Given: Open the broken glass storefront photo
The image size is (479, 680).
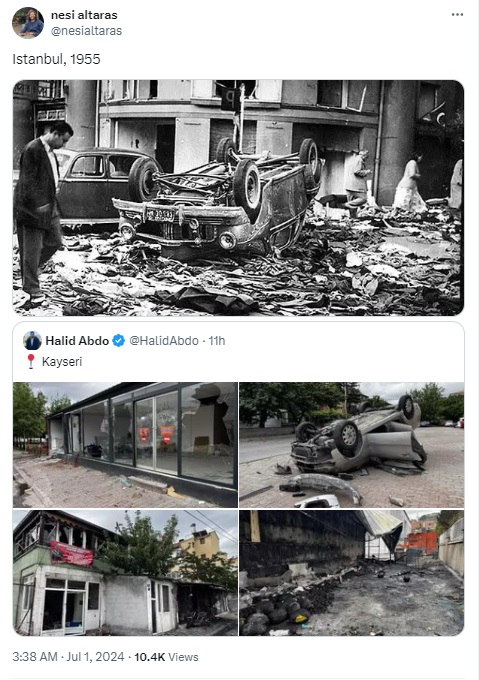Looking at the screenshot, I should [125, 445].
